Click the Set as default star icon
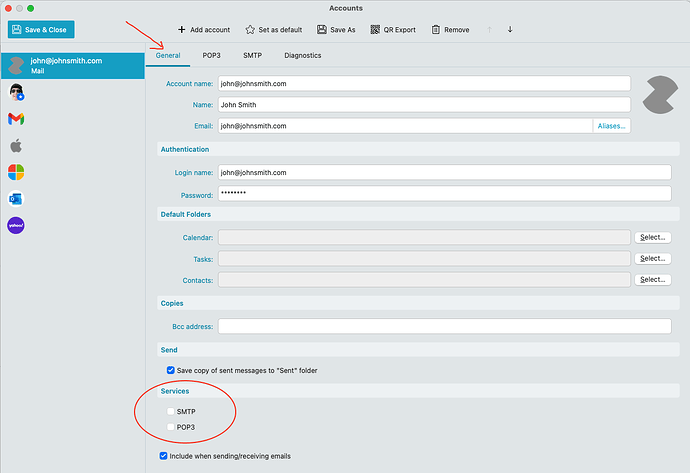 (250, 30)
